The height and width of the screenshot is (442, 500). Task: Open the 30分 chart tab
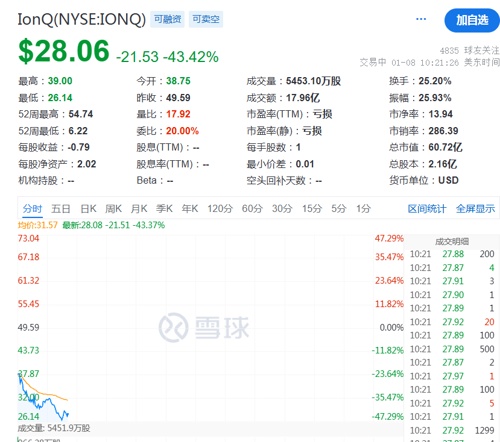(x=282, y=209)
